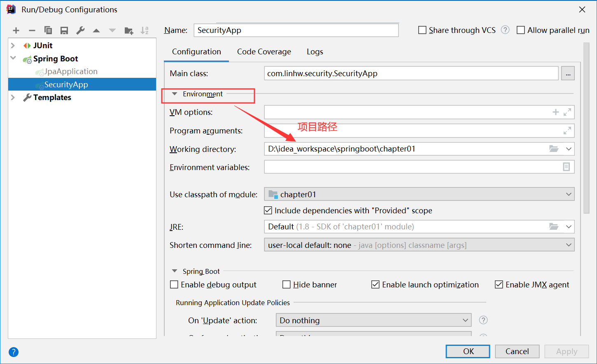This screenshot has width=597, height=364.
Task: Expand the JUnit tree node
Action: (x=13, y=45)
